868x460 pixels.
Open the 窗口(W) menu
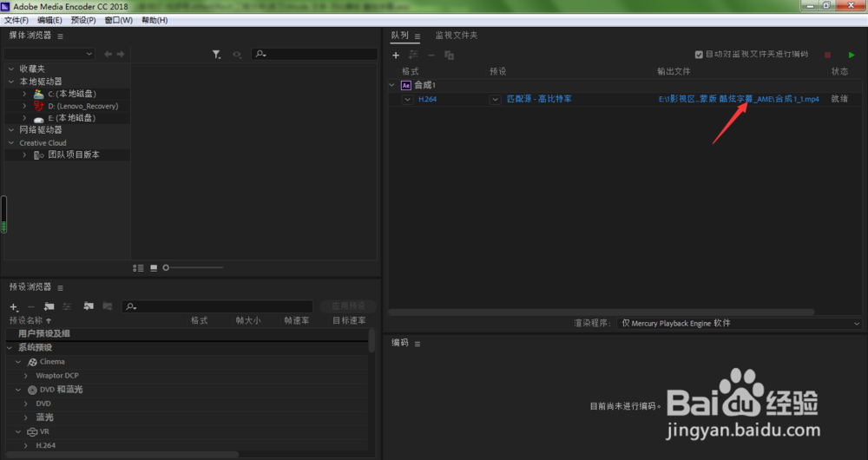pyautogui.click(x=118, y=20)
